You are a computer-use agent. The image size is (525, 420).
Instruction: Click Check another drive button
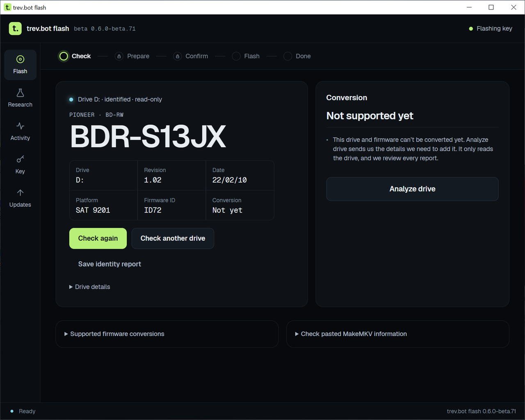click(x=173, y=238)
